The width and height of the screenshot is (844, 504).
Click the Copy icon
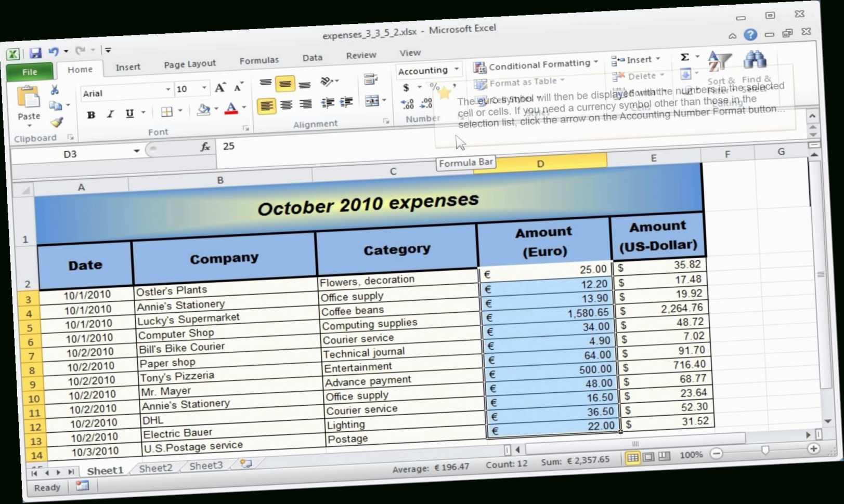(55, 105)
